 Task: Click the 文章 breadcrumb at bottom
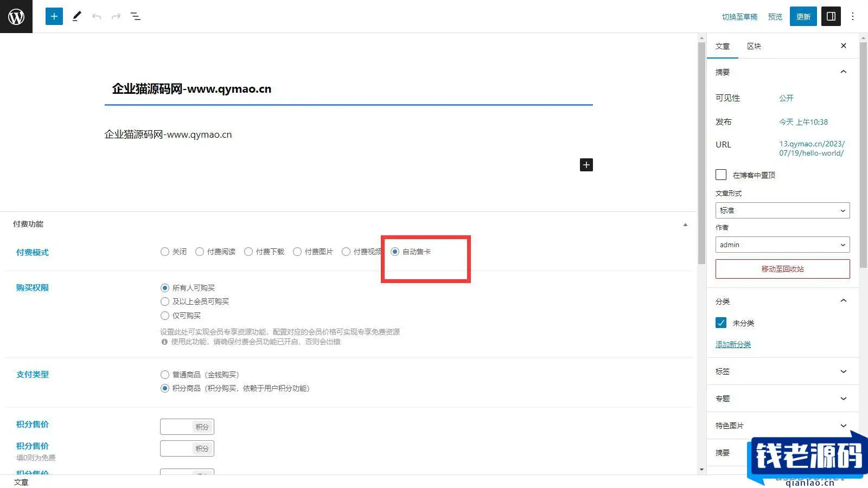tap(21, 482)
